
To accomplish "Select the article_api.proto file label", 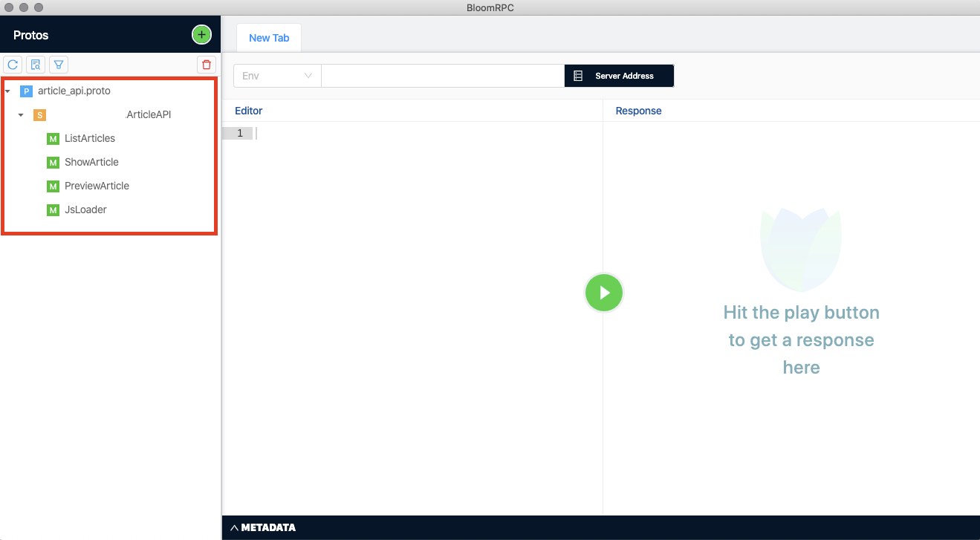I will click(74, 91).
